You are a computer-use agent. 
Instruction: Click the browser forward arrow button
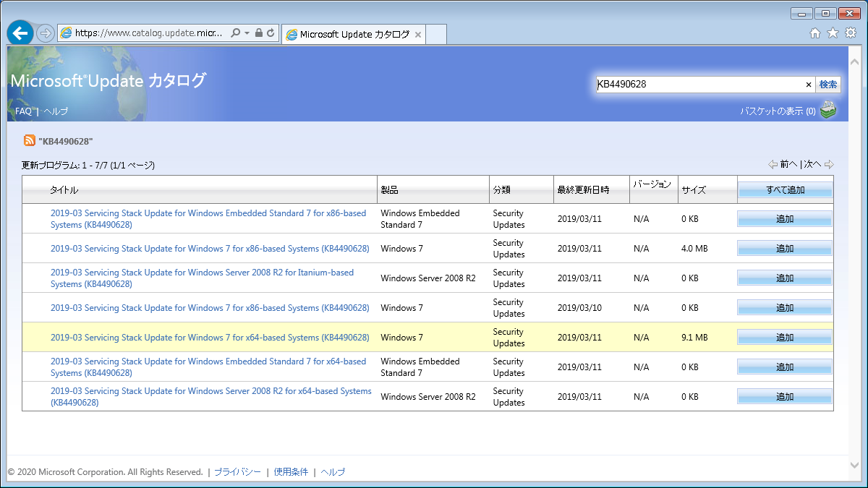(46, 33)
